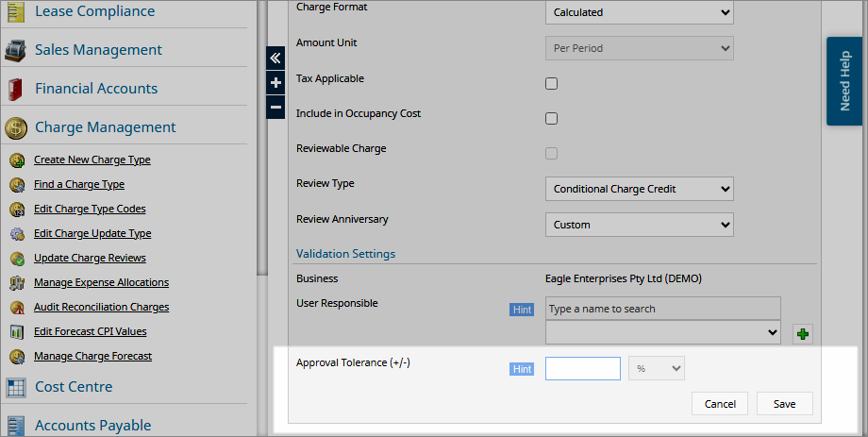Open the User Responsible selection dropdown
868x437 pixels.
point(663,332)
